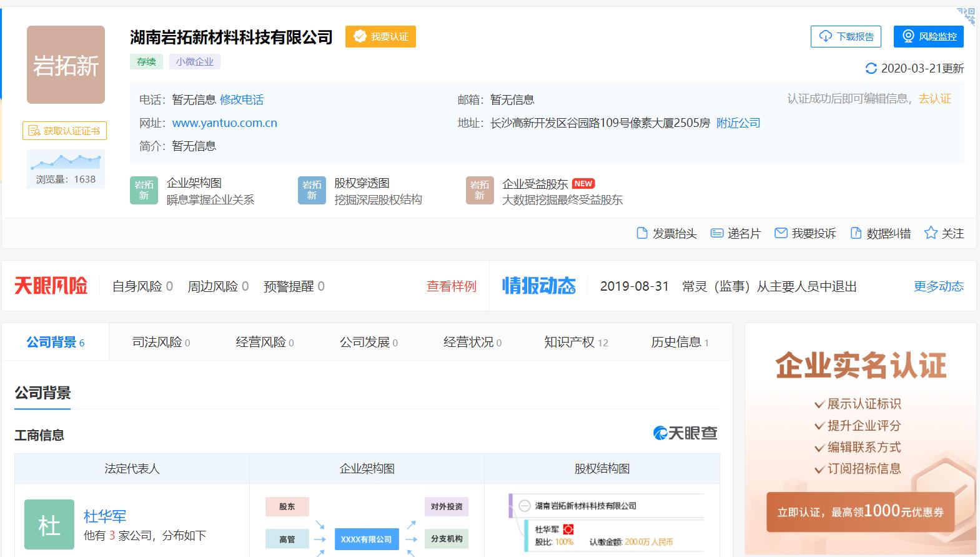Follow the company with 关注 star

click(x=944, y=233)
